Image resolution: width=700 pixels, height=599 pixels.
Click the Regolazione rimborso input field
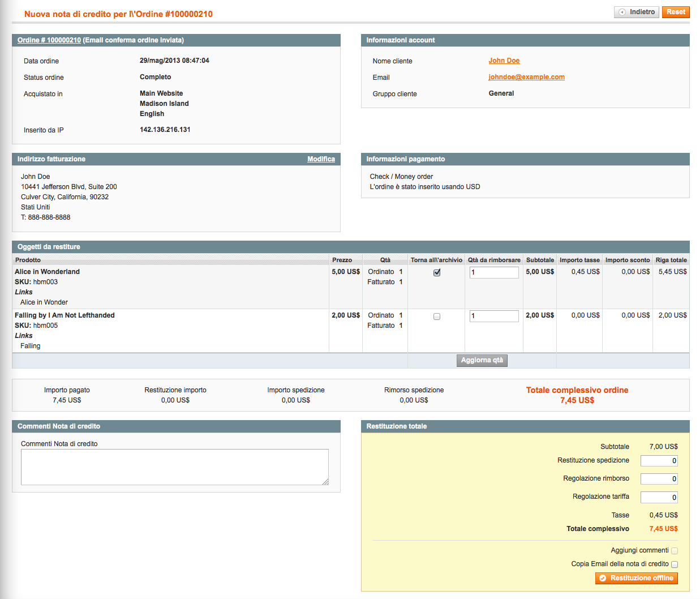tap(659, 478)
